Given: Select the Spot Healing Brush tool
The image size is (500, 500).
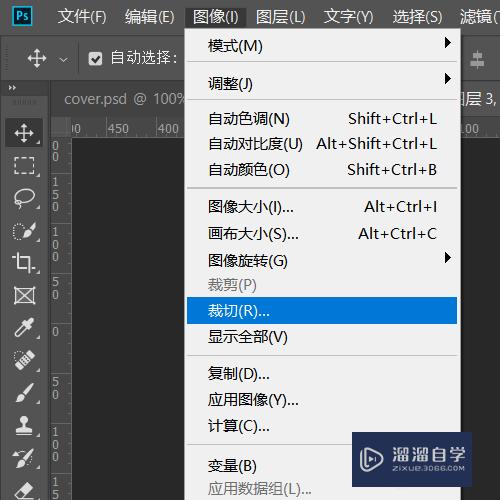Looking at the screenshot, I should [x=24, y=360].
